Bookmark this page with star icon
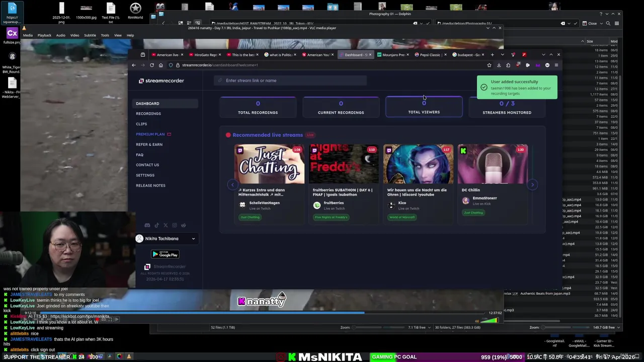The height and width of the screenshot is (362, 644). point(489,65)
